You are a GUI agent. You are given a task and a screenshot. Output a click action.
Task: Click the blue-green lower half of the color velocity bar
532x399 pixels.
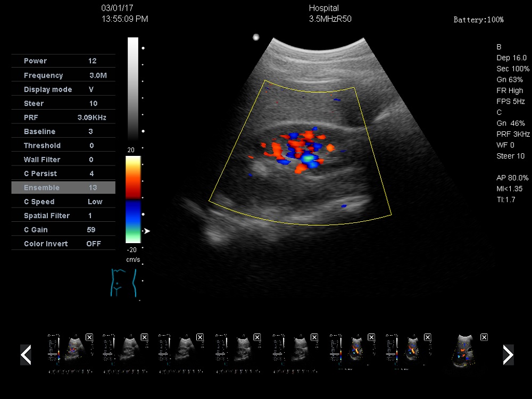point(133,221)
